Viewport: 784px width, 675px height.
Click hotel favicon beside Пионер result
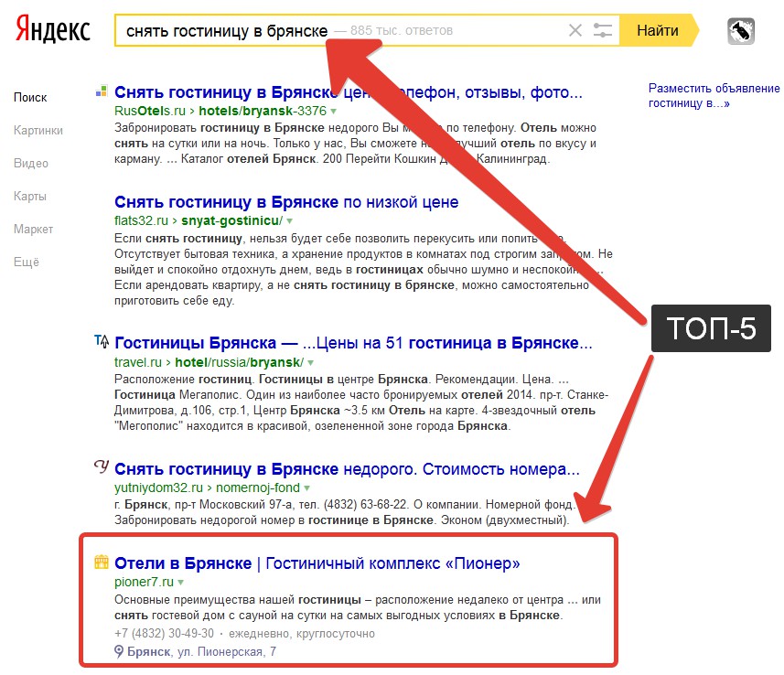click(102, 562)
